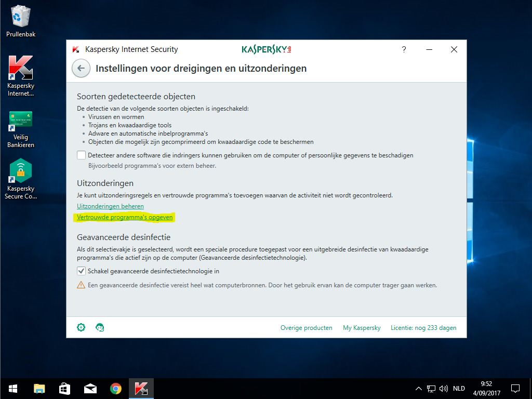
Task: Open the volume tray icon
Action: tap(444, 389)
